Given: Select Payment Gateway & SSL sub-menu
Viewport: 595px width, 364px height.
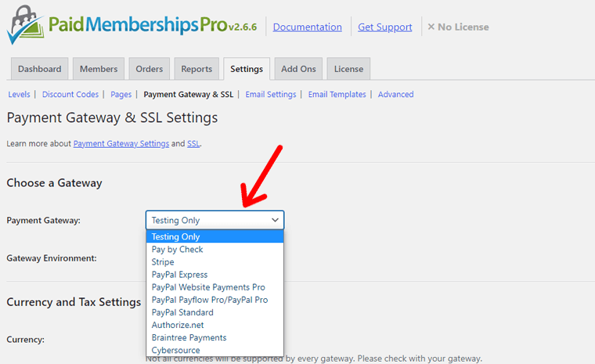Looking at the screenshot, I should 189,94.
